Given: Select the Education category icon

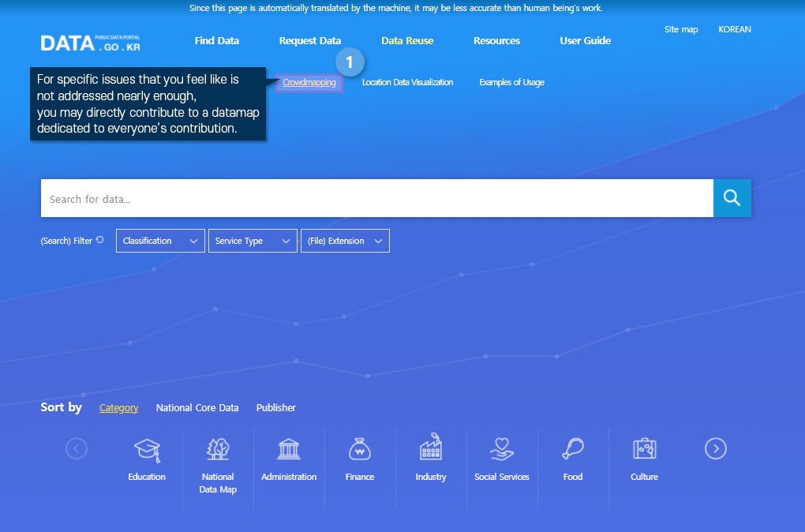Looking at the screenshot, I should tap(147, 450).
